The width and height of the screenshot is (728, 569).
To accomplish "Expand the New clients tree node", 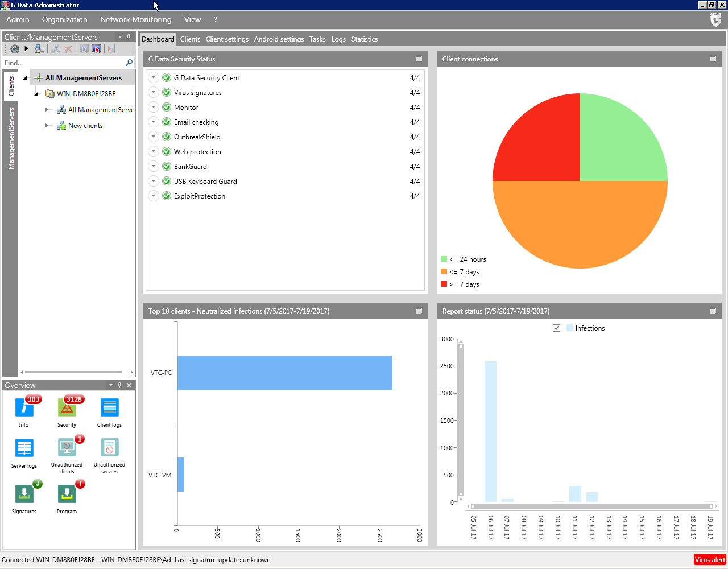I will [47, 126].
